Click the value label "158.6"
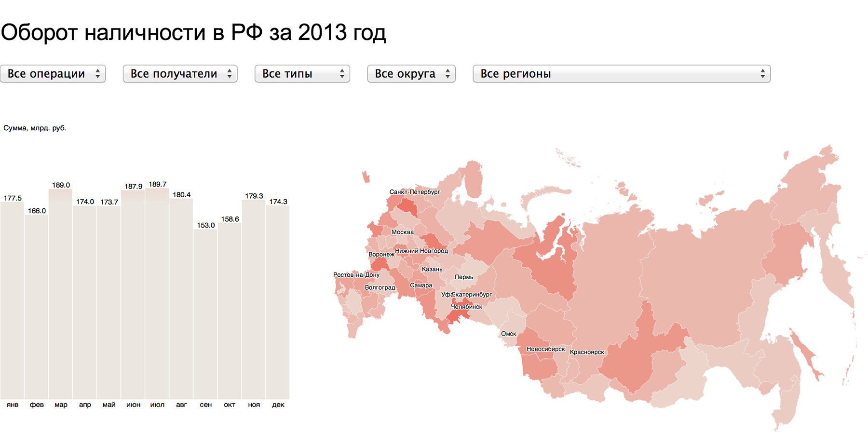This screenshot has width=868, height=434. point(230,219)
